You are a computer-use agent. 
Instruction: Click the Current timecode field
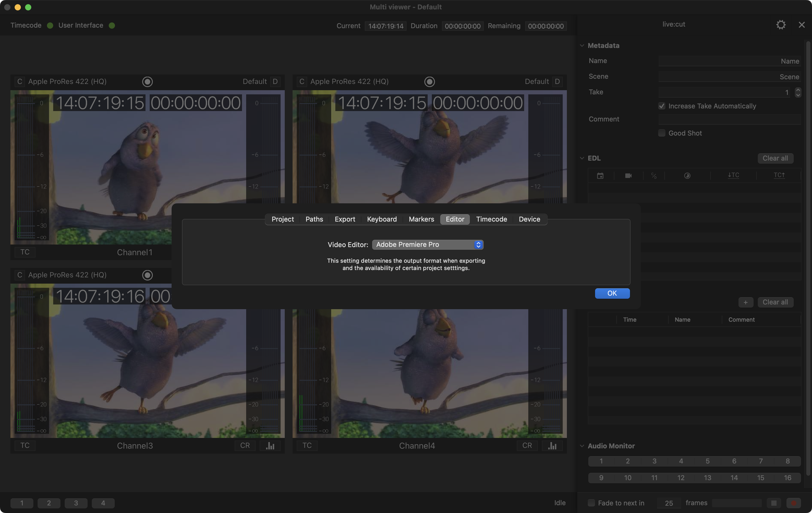point(386,26)
